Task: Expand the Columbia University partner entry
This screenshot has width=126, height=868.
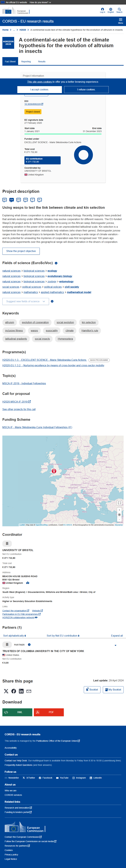Action: 116,645
